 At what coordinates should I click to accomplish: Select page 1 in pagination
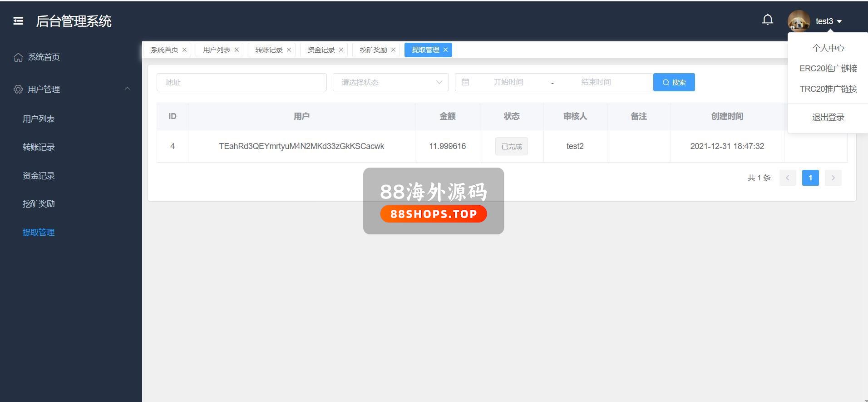click(x=810, y=178)
